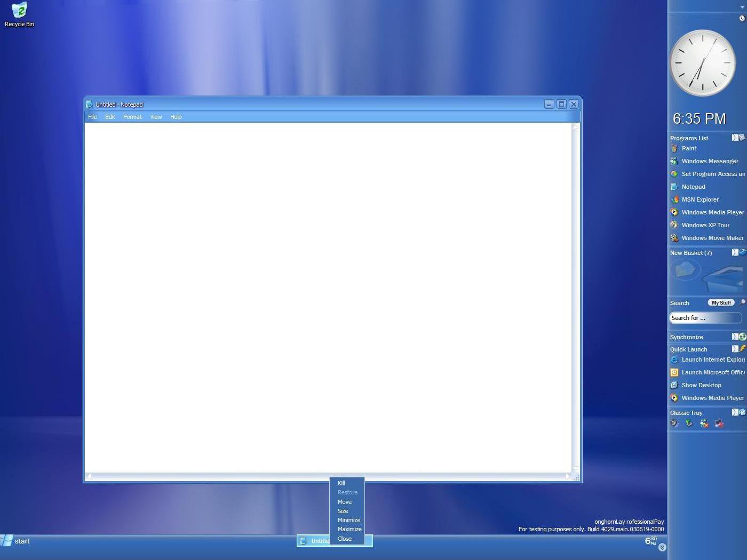The image size is (747, 560).
Task: Collapse the Programs List tile
Action: click(735, 138)
